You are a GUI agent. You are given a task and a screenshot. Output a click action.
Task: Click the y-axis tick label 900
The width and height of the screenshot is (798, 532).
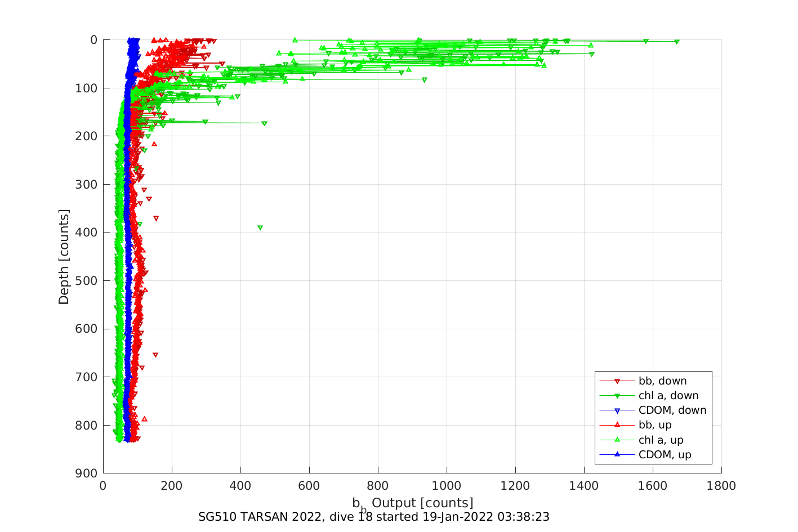86,473
